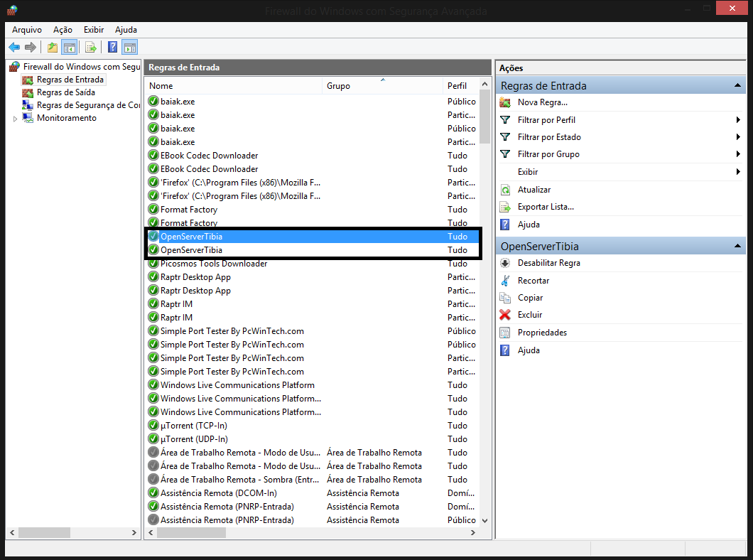This screenshot has height=560, width=753.
Task: Sort by the Perfil column header
Action: pyautogui.click(x=461, y=85)
